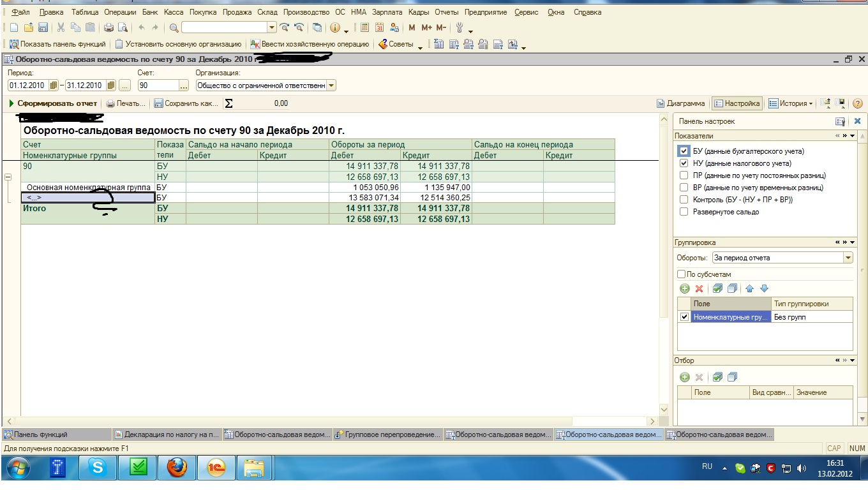Enable ПР (постоянные разницы) checkbox

684,175
